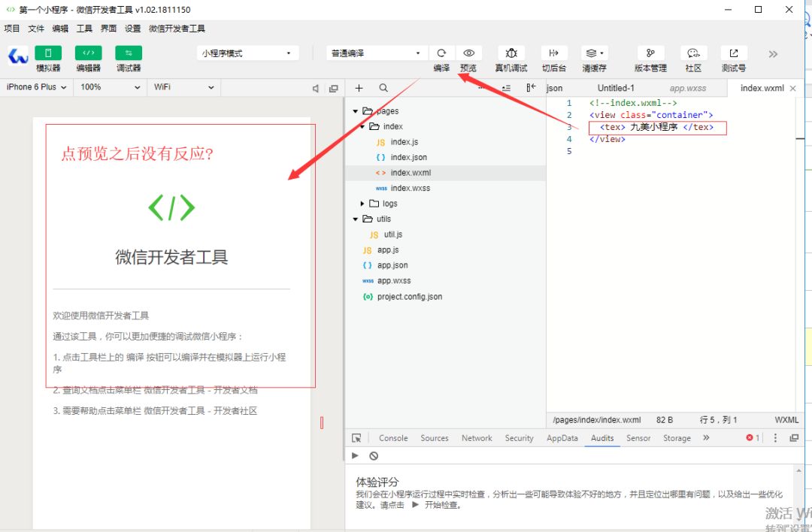This screenshot has height=532, width=812.
Task: Switch to the Network tab
Action: [x=477, y=438]
